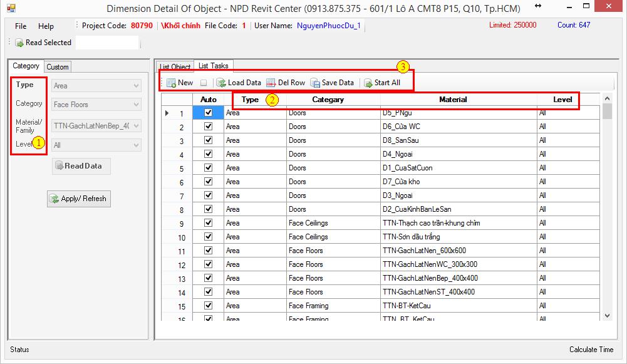Viewport: 627px width, 364px height.
Task: Uncheck Auto for row 3 D8_SanSau
Action: pyautogui.click(x=209, y=140)
